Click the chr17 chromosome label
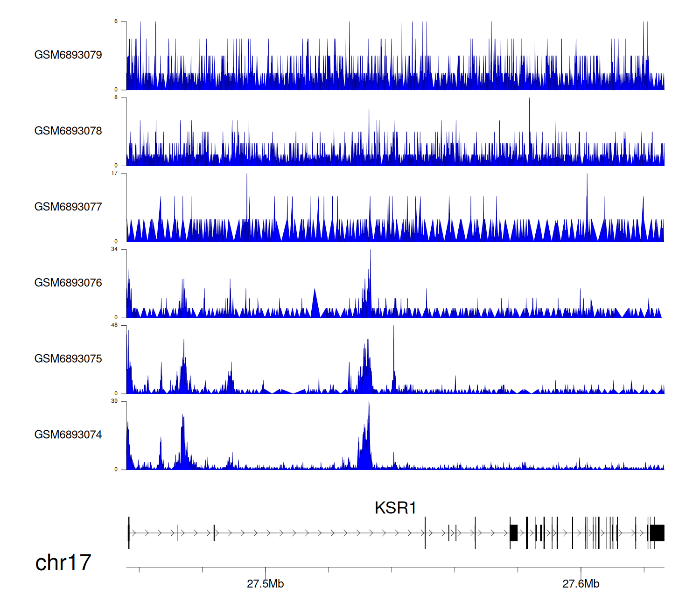 coord(63,563)
